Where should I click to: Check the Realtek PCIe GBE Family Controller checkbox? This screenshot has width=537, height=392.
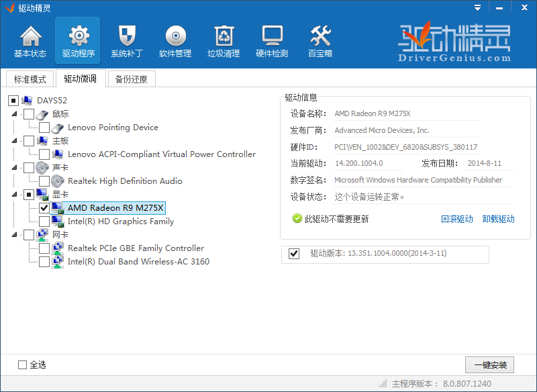coord(44,248)
